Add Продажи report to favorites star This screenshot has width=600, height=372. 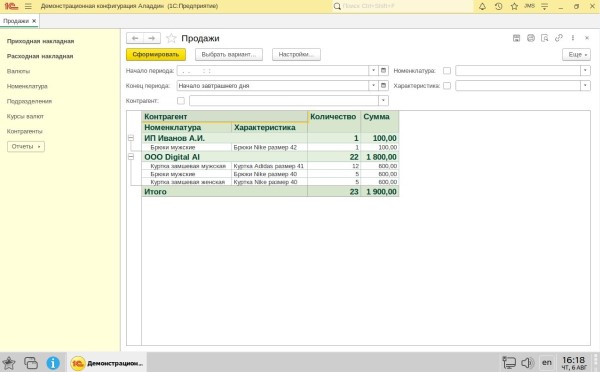point(171,38)
